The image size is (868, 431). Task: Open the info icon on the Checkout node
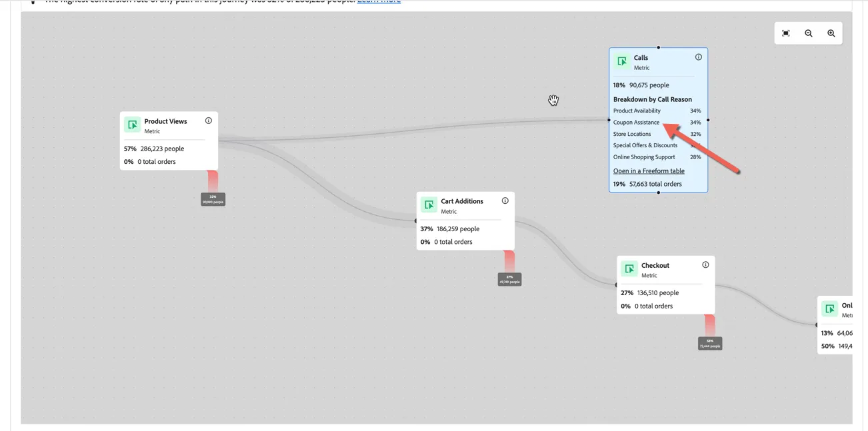[705, 264]
